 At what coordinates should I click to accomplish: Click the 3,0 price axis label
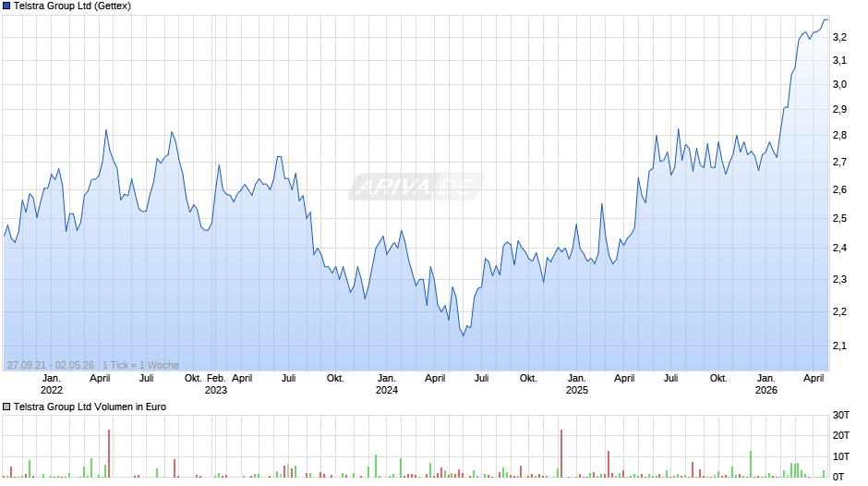coord(839,84)
